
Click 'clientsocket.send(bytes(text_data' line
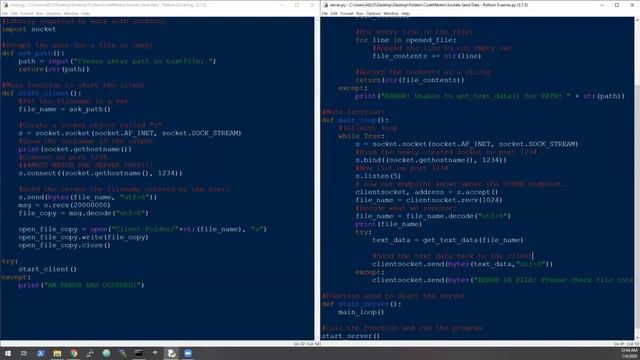pos(462,264)
